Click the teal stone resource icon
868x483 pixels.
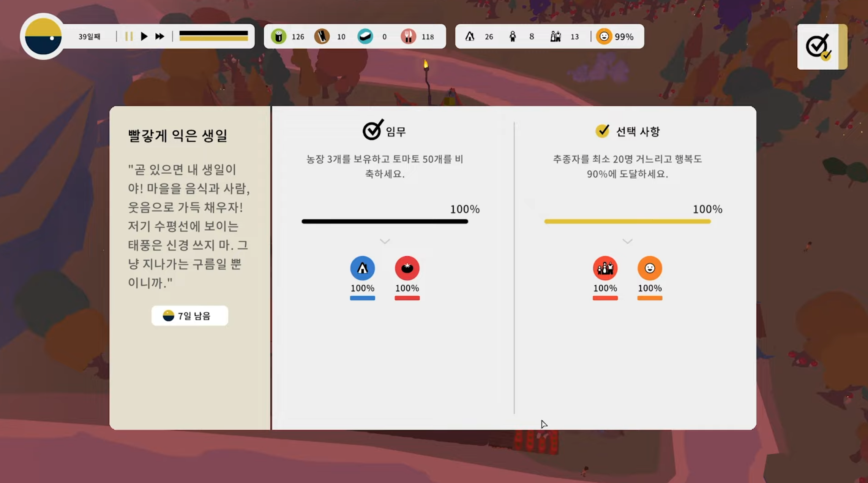[x=365, y=36]
